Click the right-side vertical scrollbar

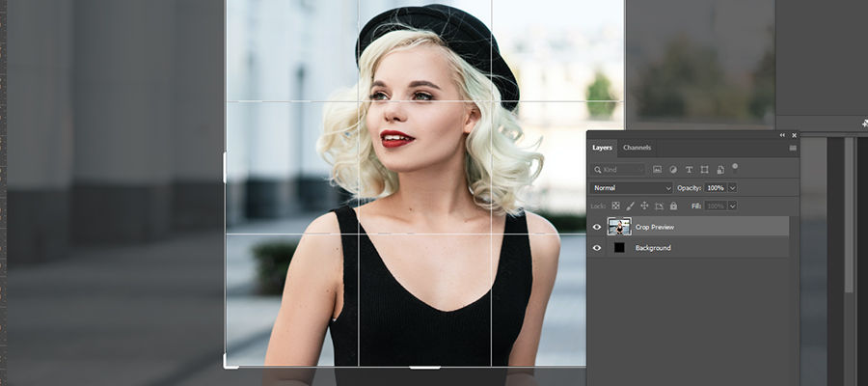849,214
